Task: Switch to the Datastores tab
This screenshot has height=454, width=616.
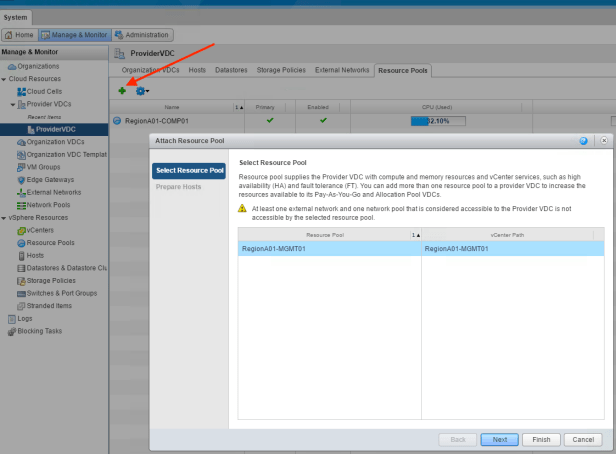Action: 231,70
